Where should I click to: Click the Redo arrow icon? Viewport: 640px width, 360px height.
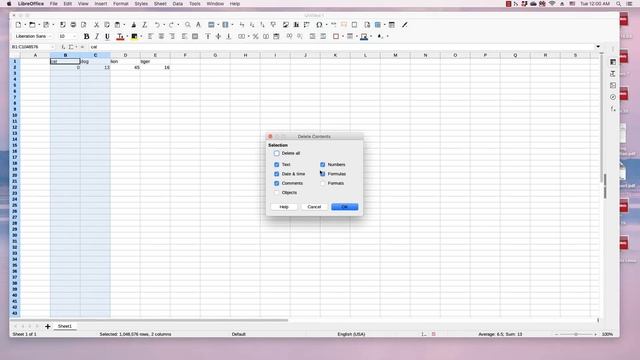(x=171, y=25)
